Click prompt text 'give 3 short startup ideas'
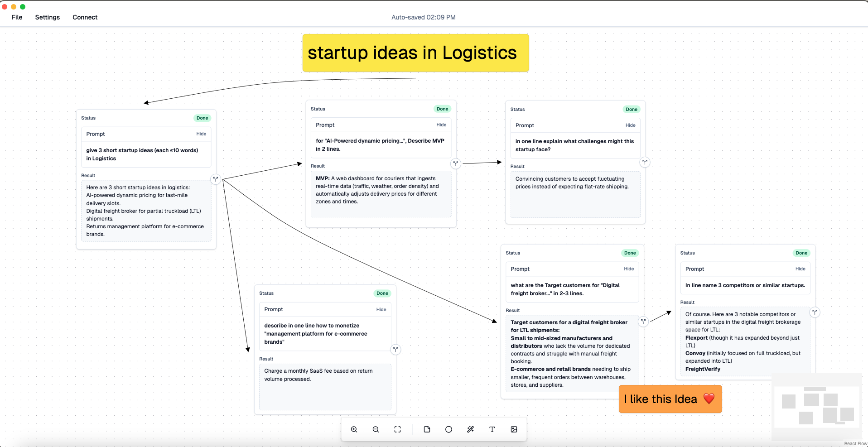The height and width of the screenshot is (447, 868). pos(142,154)
